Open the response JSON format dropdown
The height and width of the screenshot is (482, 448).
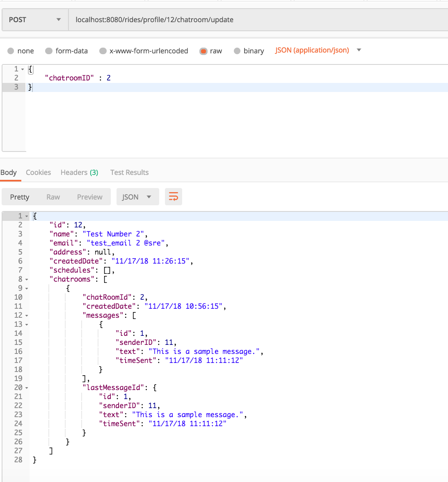(138, 197)
